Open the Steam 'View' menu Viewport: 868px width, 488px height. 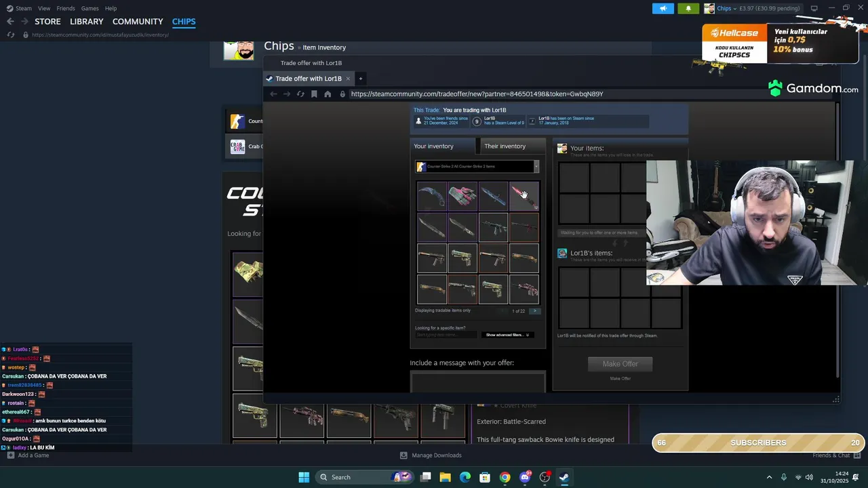pos(44,8)
